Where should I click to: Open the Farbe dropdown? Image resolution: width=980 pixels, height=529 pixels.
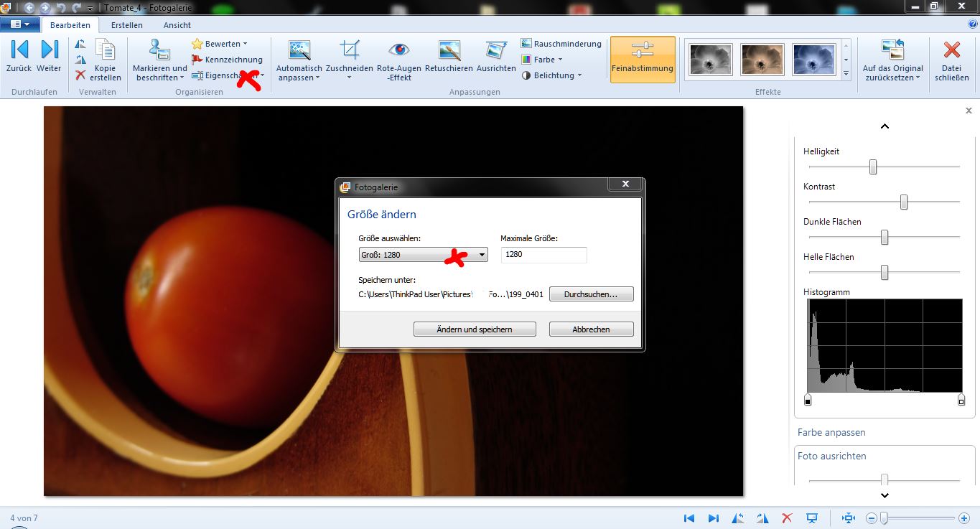click(x=541, y=60)
